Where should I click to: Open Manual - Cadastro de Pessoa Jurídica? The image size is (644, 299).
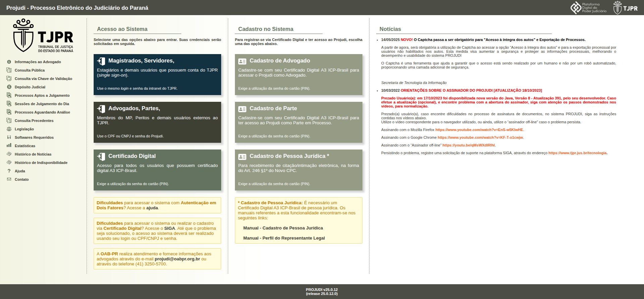point(283,228)
